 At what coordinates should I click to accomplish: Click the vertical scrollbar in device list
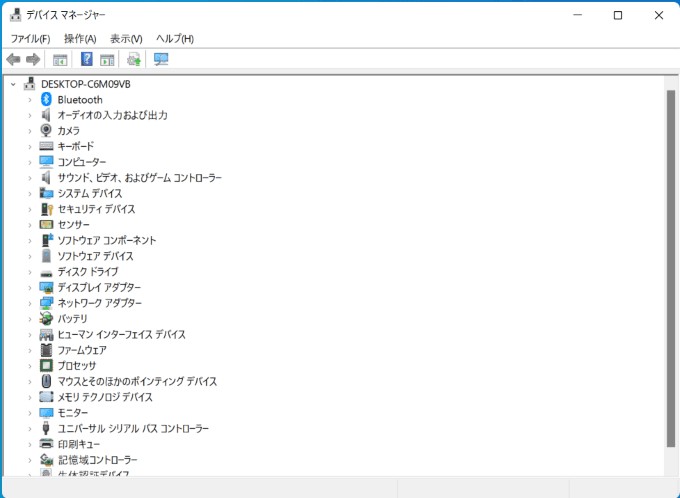(x=671, y=270)
